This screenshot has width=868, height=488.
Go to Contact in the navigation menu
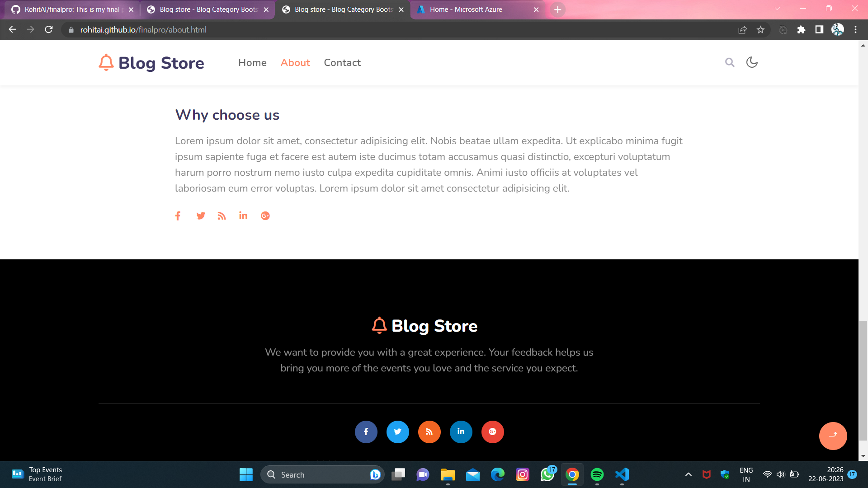[342, 62]
